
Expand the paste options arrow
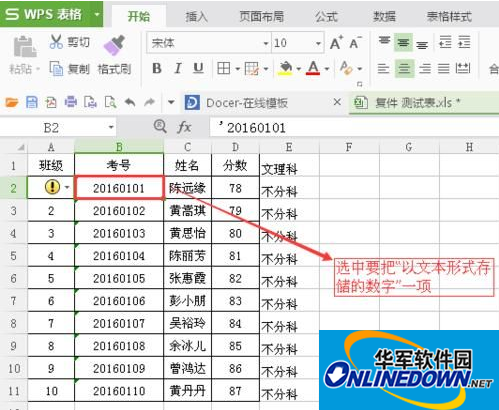point(38,69)
